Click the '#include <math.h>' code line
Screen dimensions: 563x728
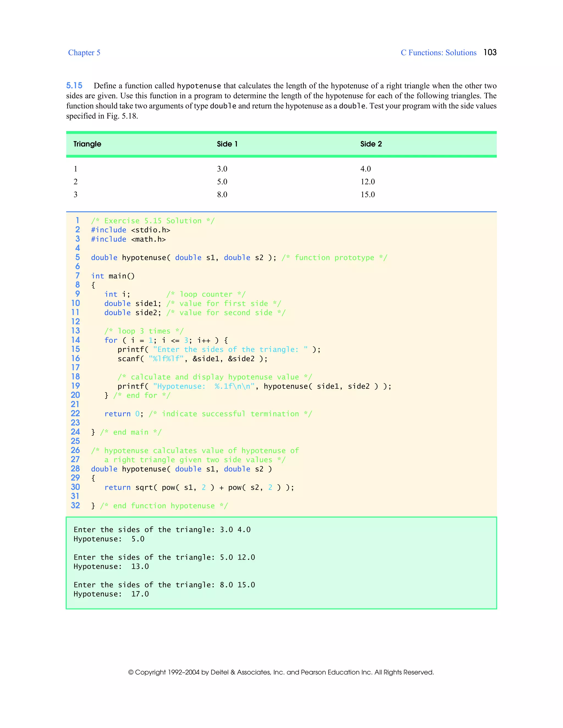[x=128, y=239]
